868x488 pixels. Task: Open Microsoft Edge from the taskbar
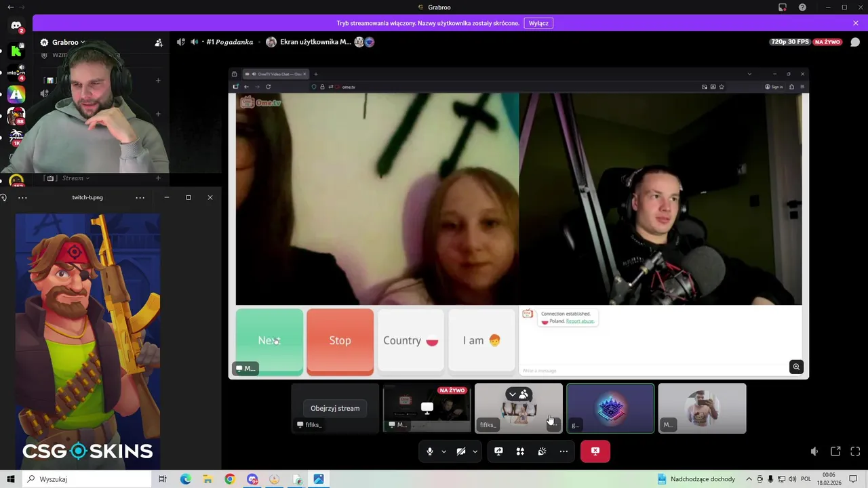coord(186,479)
